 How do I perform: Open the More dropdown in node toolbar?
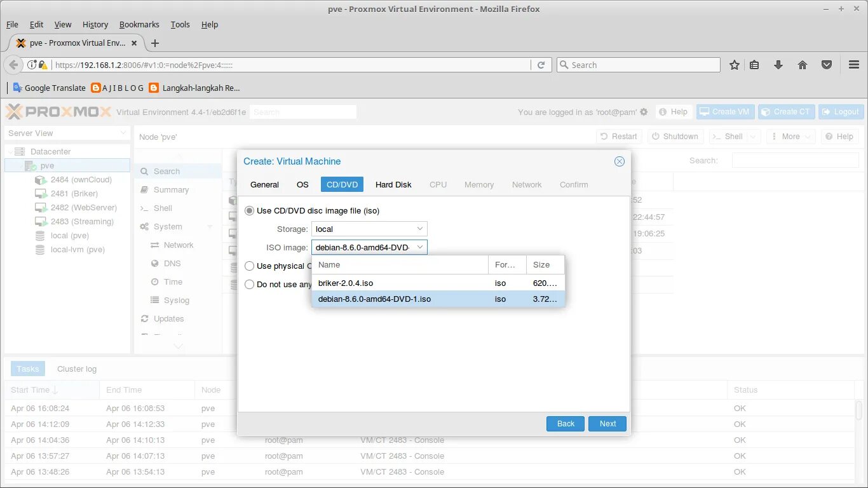[x=790, y=137]
